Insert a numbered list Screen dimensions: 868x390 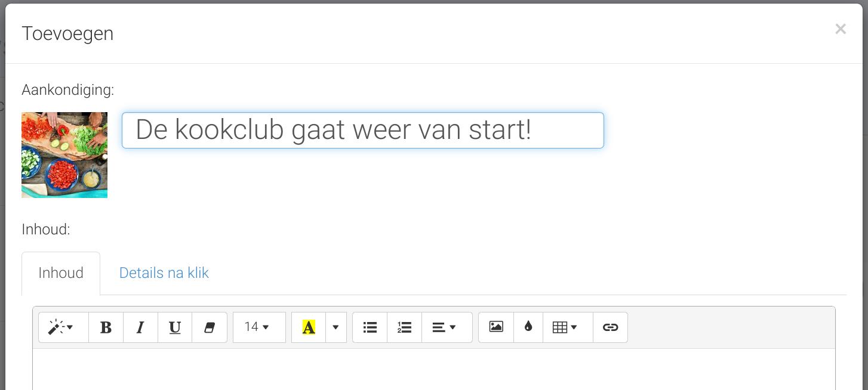405,327
